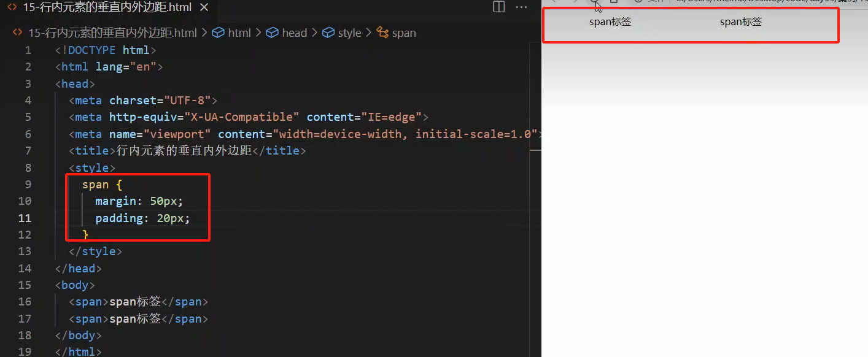The width and height of the screenshot is (868, 357).
Task: Place the cursor on the opening <style> tag
Action: [x=93, y=167]
